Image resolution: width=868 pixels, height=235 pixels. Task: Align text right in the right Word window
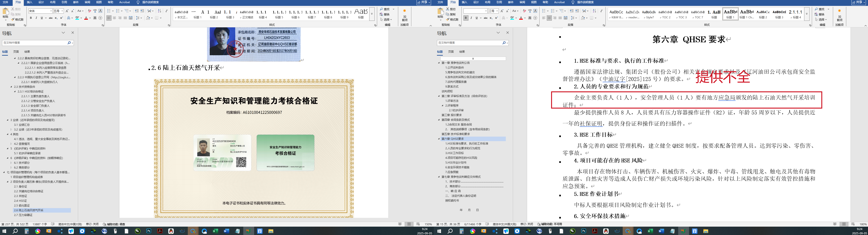click(x=555, y=18)
